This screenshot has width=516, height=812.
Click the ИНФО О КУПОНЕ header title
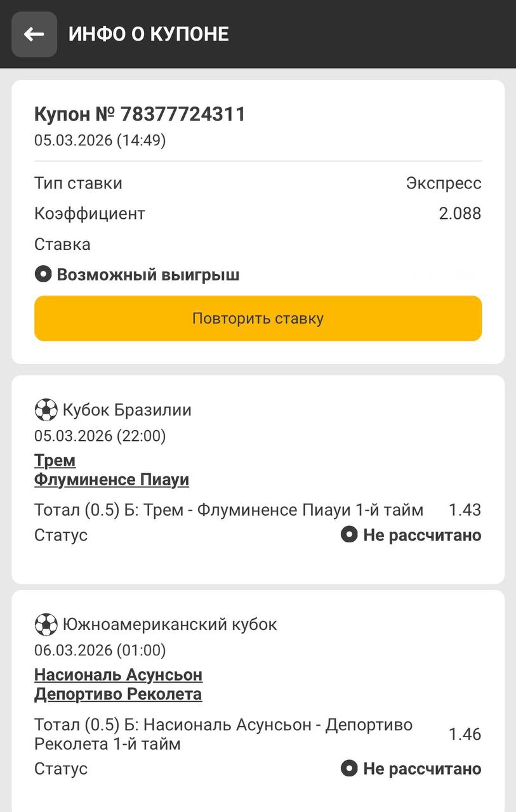(x=149, y=34)
